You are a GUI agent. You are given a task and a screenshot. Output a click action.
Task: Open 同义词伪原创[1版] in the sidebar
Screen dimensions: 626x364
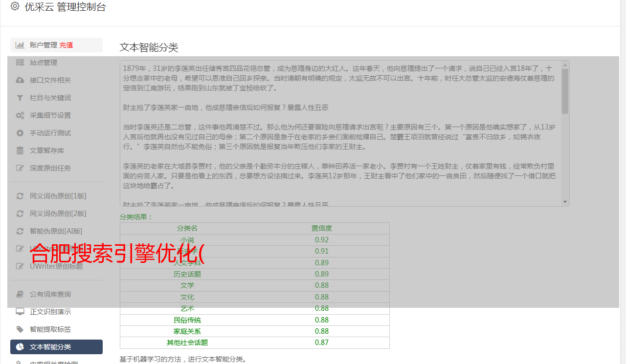[x=58, y=196]
